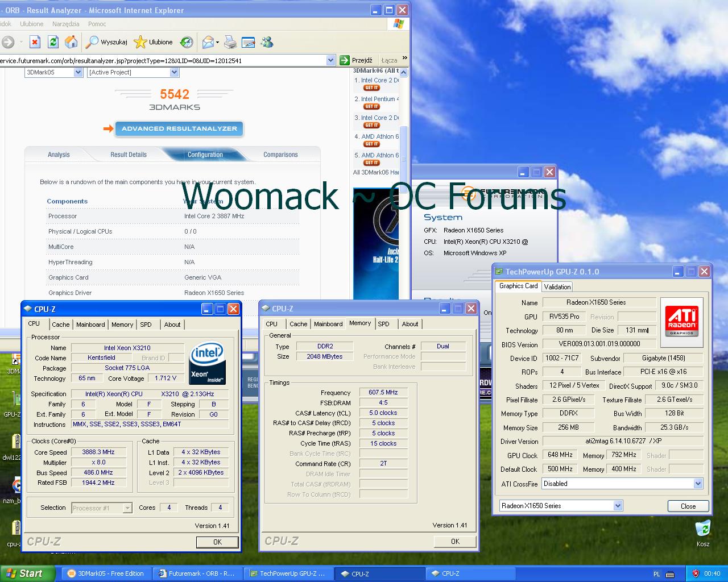Click the Windows Start button
The image size is (728, 582).
27,573
